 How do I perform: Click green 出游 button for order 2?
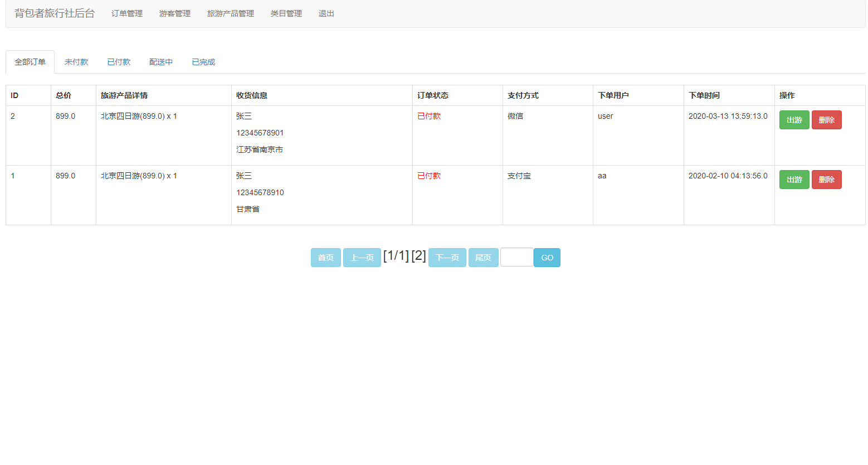tap(794, 120)
